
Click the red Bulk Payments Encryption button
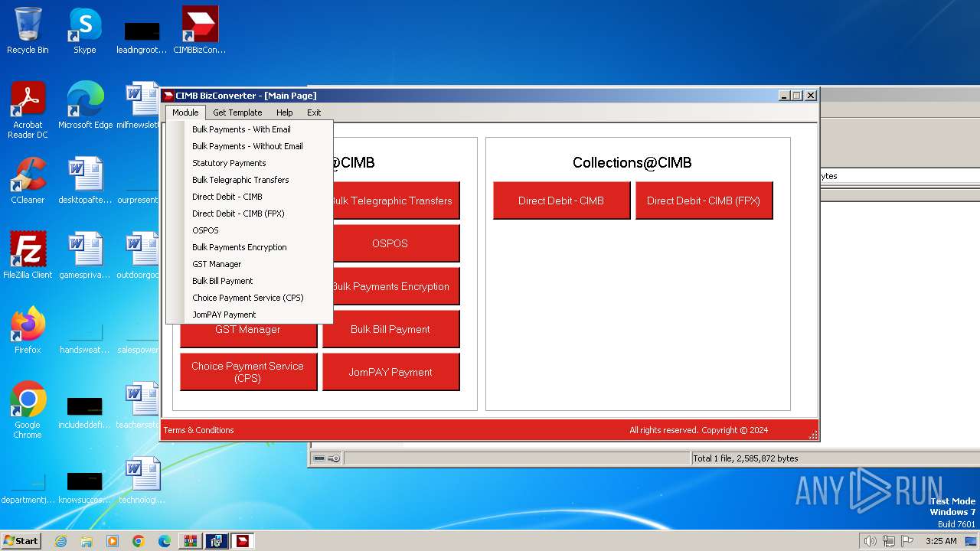(x=396, y=286)
